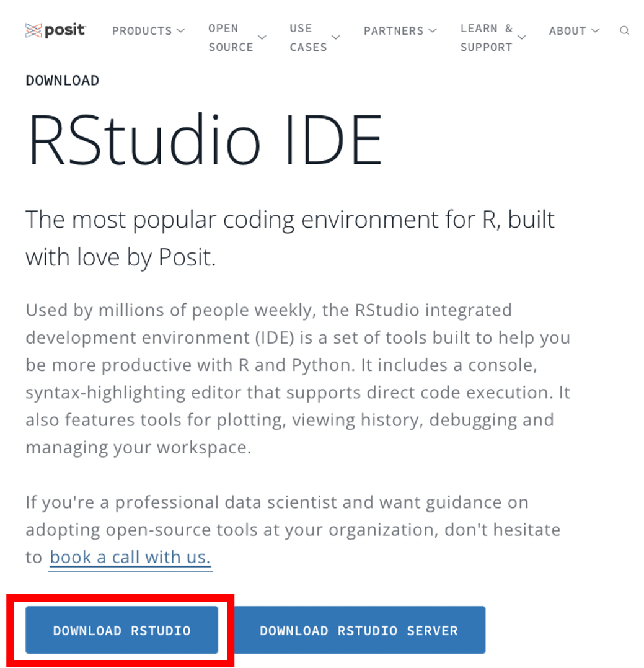The height and width of the screenshot is (668, 644).
Task: Expand the chevron next to Products
Action: point(180,30)
